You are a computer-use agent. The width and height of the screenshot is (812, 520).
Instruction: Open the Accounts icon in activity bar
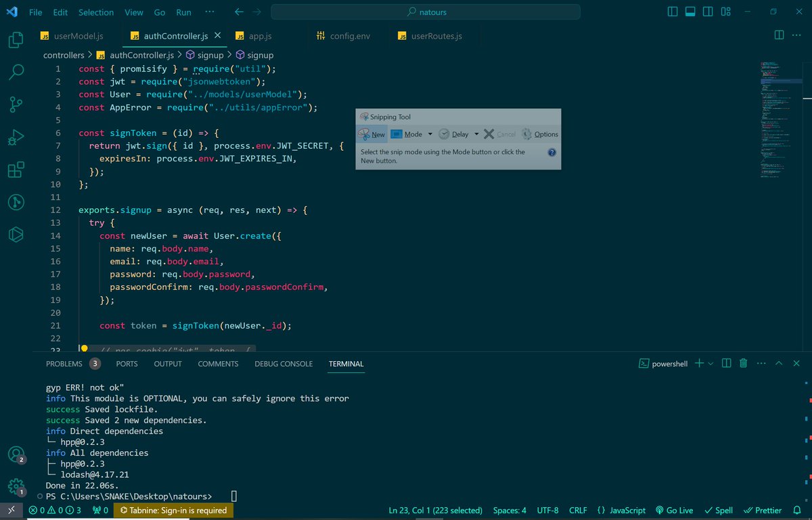[x=16, y=455]
